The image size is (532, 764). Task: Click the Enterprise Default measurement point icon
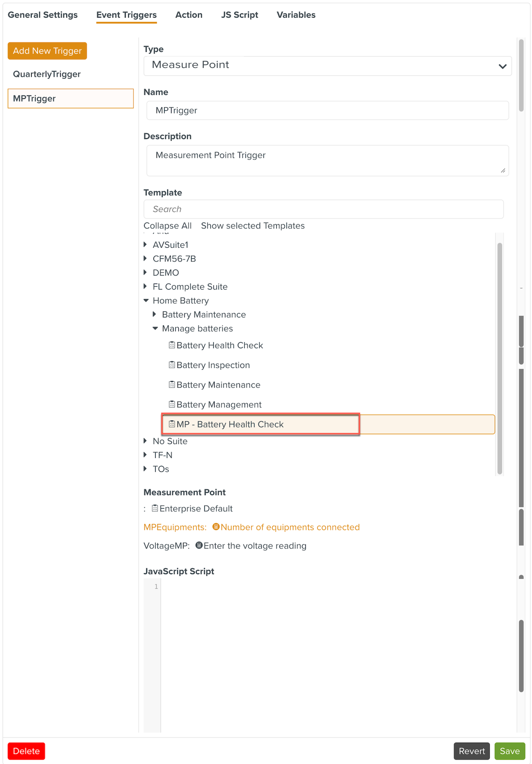pyautogui.click(x=155, y=508)
